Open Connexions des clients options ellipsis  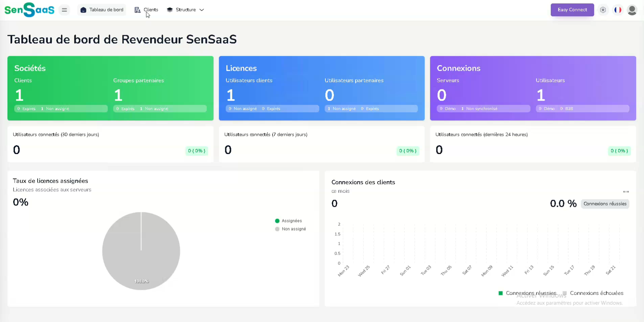point(626,192)
